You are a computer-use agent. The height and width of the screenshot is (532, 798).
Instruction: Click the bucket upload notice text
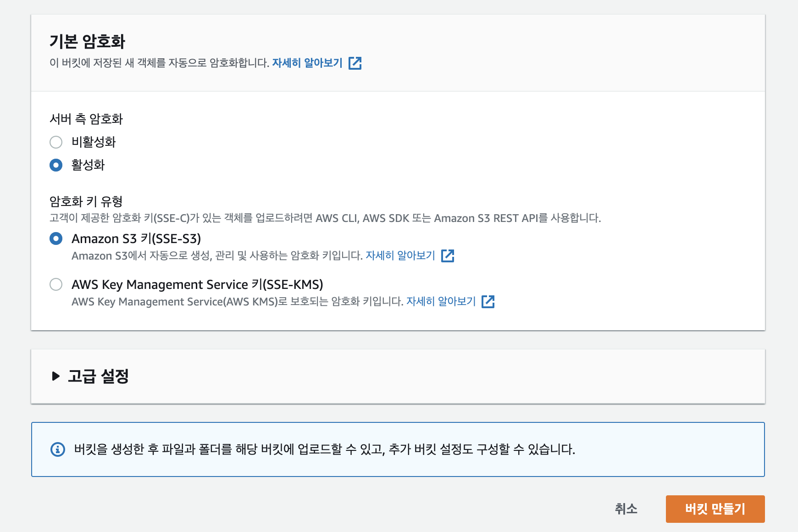pos(325,449)
